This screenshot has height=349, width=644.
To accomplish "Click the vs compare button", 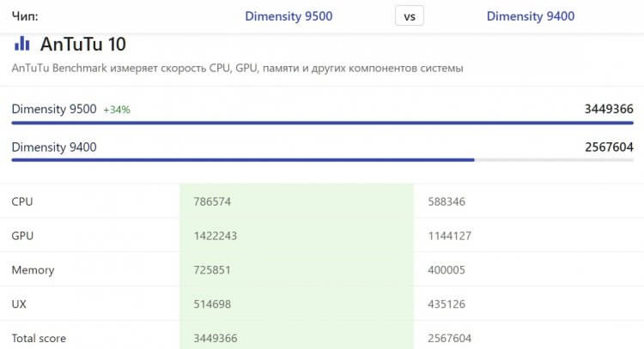I will (410, 16).
